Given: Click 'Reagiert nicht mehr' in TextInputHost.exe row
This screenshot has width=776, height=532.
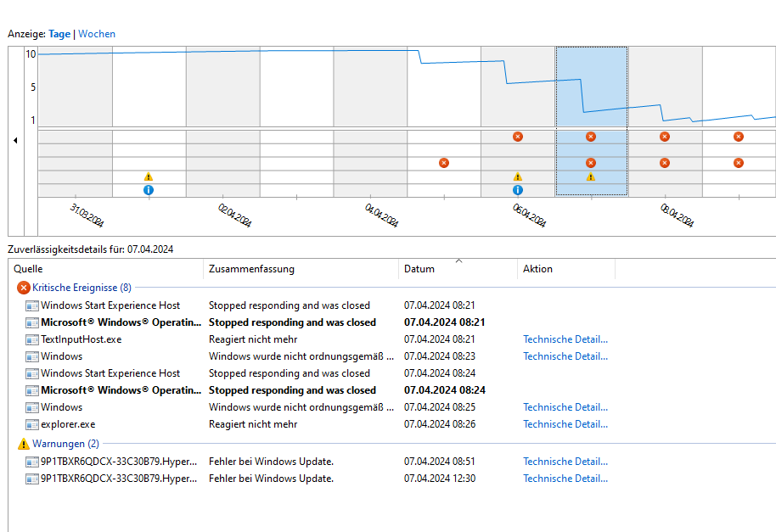Looking at the screenshot, I should (x=253, y=339).
